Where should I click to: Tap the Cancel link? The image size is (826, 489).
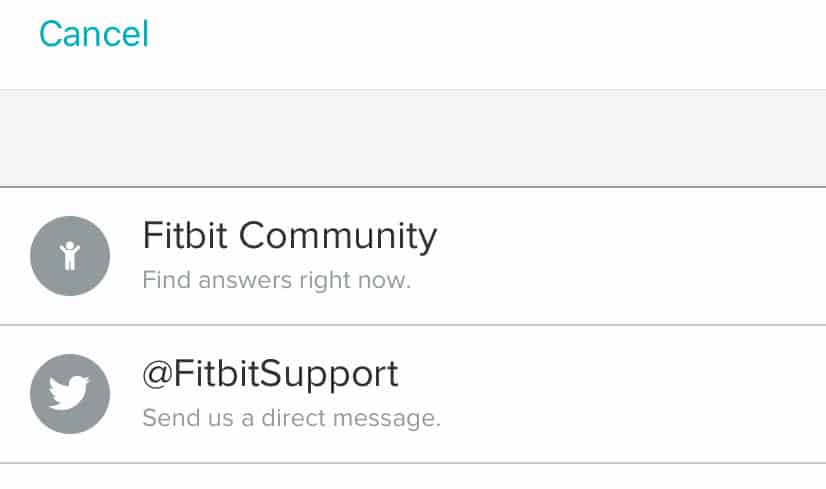(x=94, y=34)
